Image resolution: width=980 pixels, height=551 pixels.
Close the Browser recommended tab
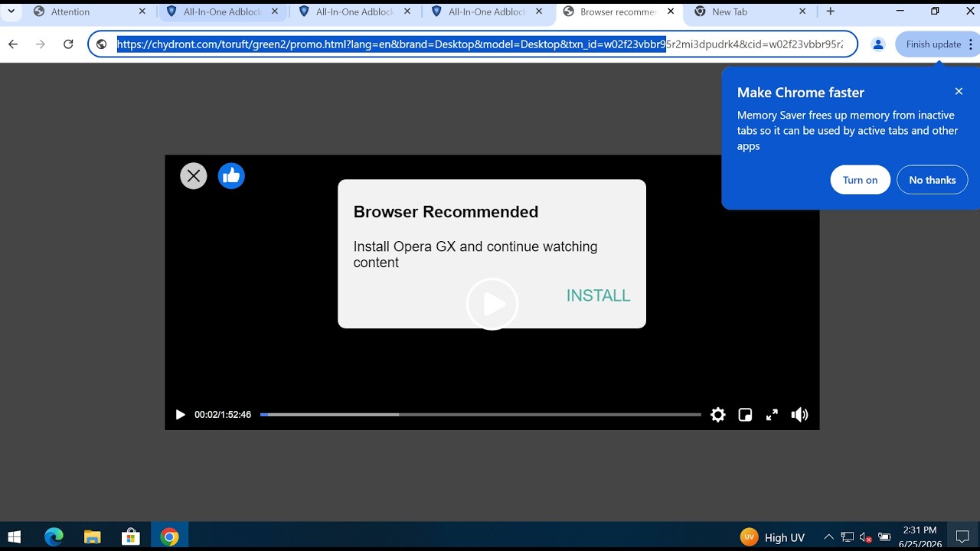671,11
